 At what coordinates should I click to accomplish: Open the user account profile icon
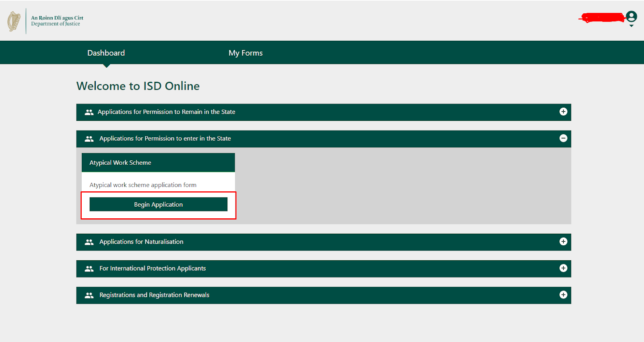[x=632, y=17]
